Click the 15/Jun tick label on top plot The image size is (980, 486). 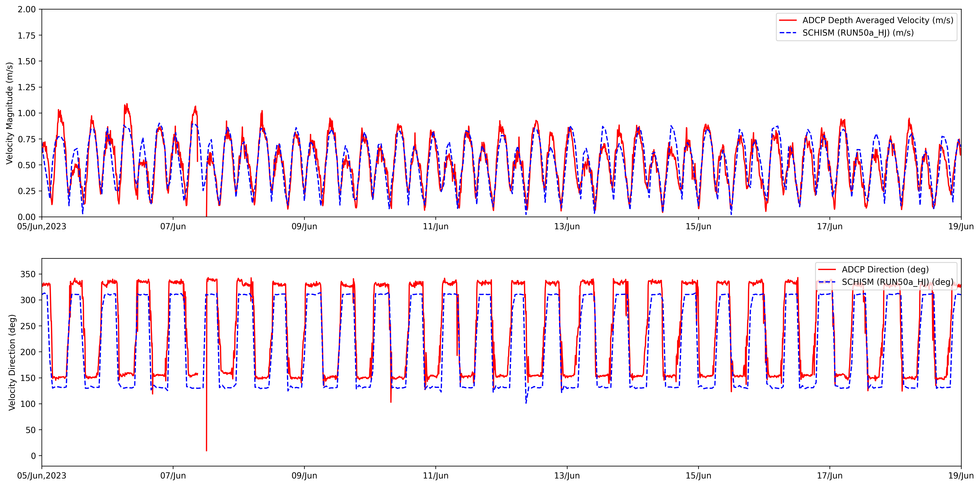pos(698,227)
